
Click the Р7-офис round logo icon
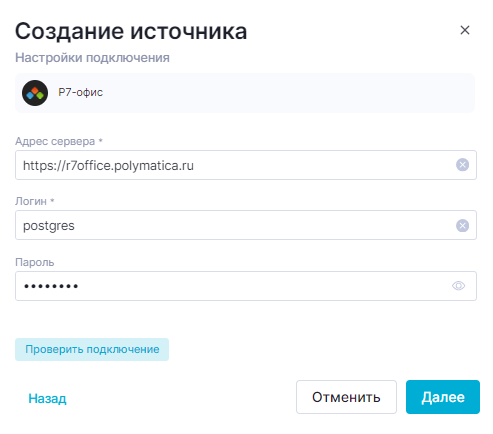35,93
